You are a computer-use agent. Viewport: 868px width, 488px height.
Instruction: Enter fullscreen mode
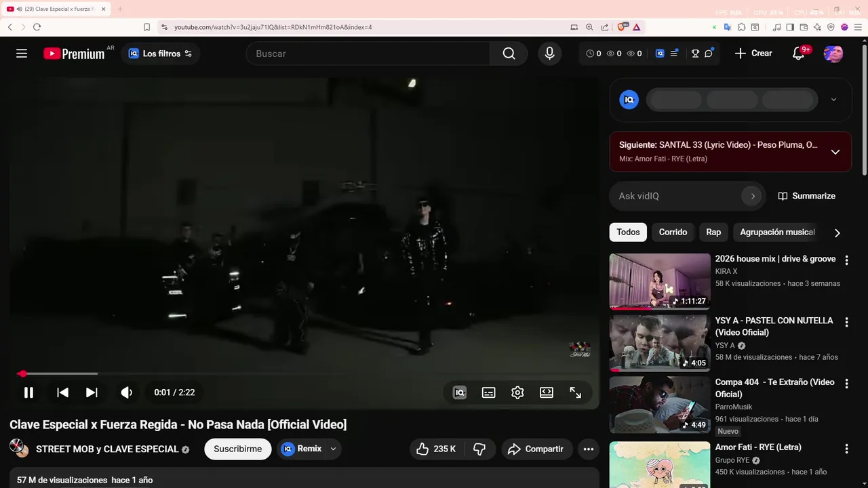[575, 392]
